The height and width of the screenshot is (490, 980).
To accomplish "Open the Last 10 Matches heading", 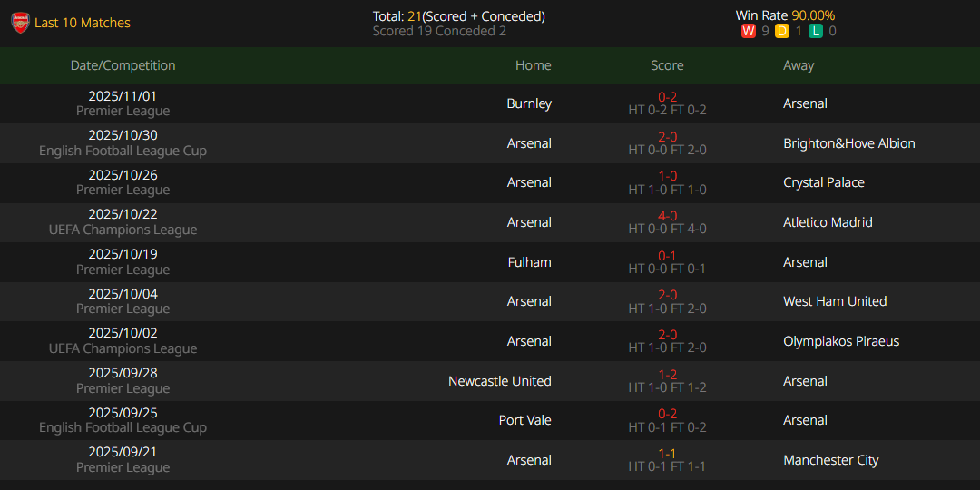I will (x=83, y=23).
